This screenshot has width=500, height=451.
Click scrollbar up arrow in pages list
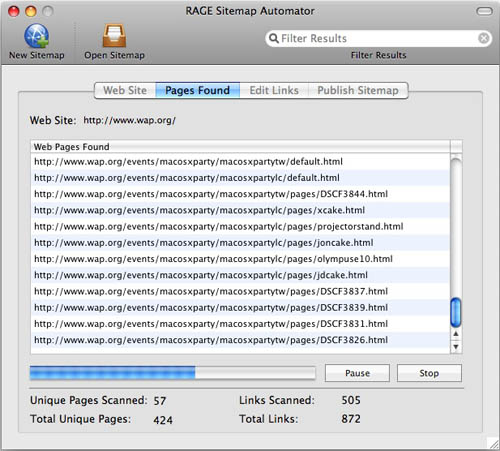(x=456, y=334)
